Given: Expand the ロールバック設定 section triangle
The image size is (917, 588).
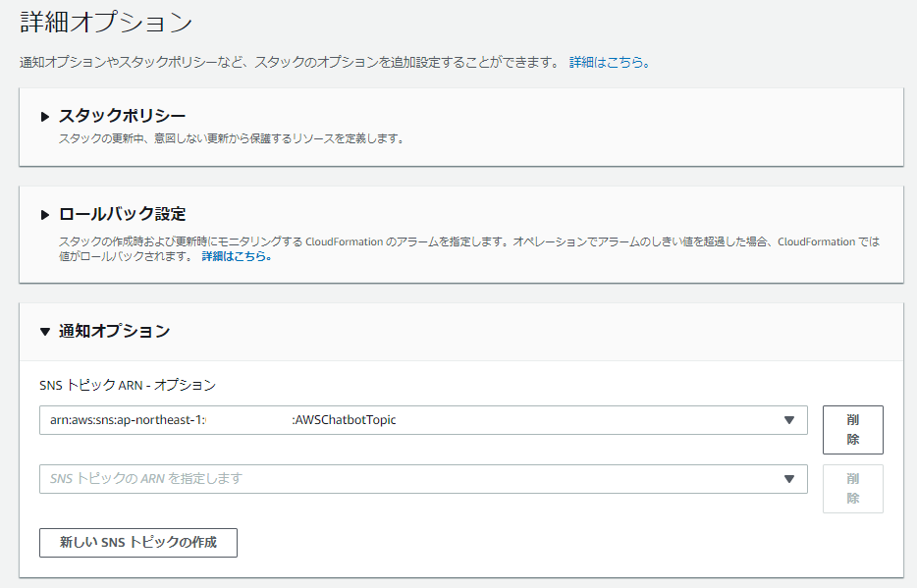Looking at the screenshot, I should pyautogui.click(x=45, y=215).
